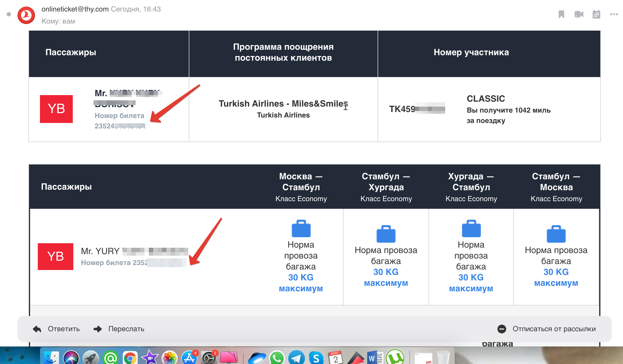Click '30 KG максимум' under Стамбул — Москва
The image size is (623, 364).
coord(556,277)
